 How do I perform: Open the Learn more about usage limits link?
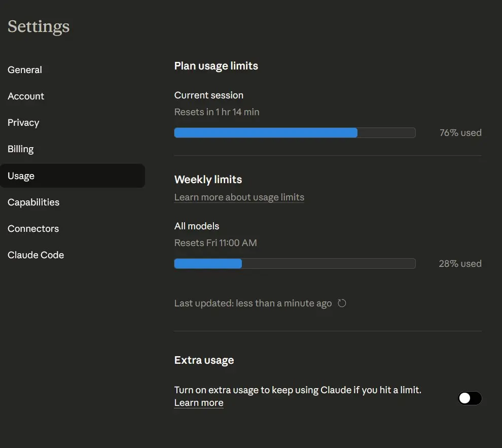click(239, 197)
